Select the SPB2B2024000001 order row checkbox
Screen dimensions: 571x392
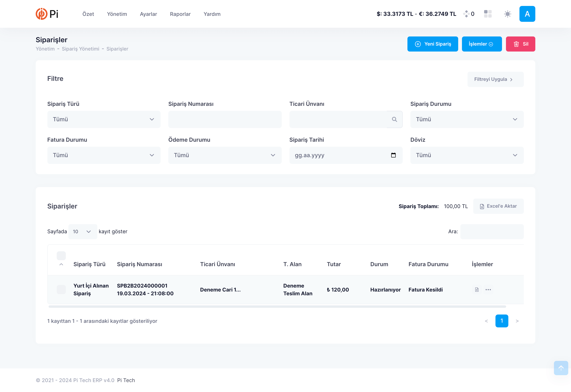[61, 290]
